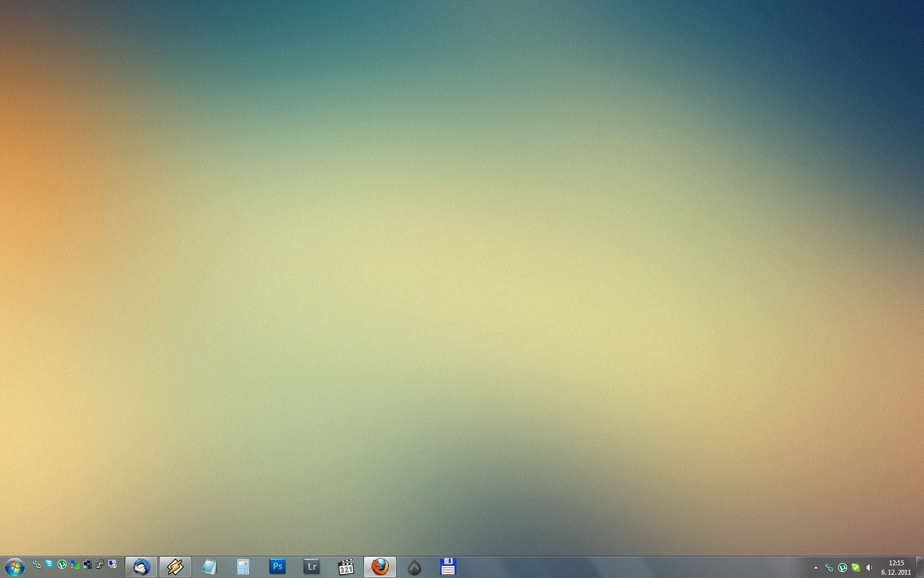
Task: Click the Show desktop button at taskbar end
Action: pyautogui.click(x=920, y=567)
